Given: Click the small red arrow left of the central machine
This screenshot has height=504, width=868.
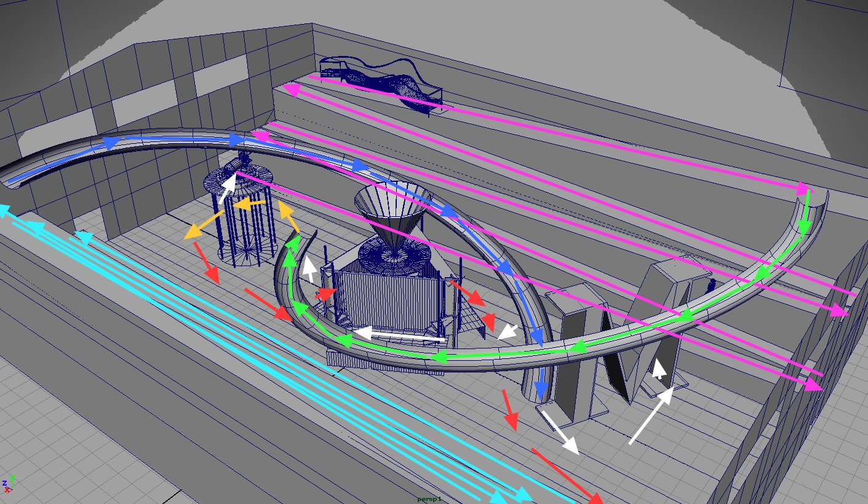Looking at the screenshot, I should [x=326, y=293].
